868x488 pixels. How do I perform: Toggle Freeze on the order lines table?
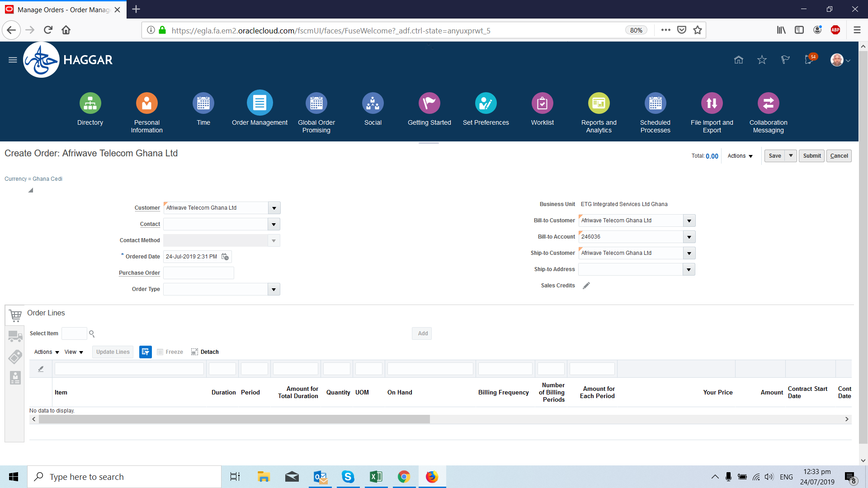(x=170, y=352)
